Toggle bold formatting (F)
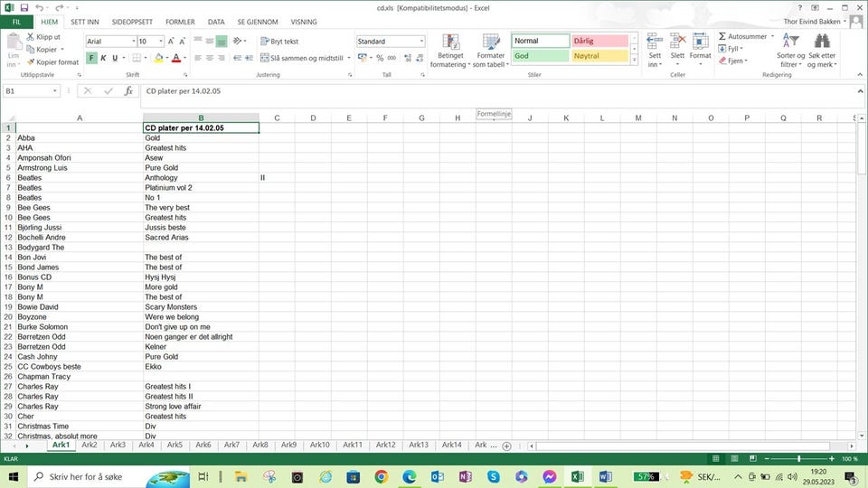868x488 pixels. pos(91,58)
